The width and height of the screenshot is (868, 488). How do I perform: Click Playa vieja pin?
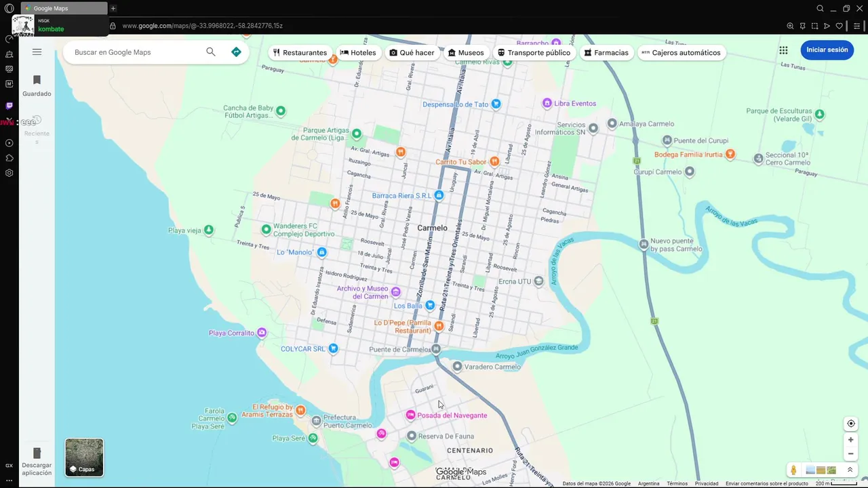pyautogui.click(x=209, y=230)
